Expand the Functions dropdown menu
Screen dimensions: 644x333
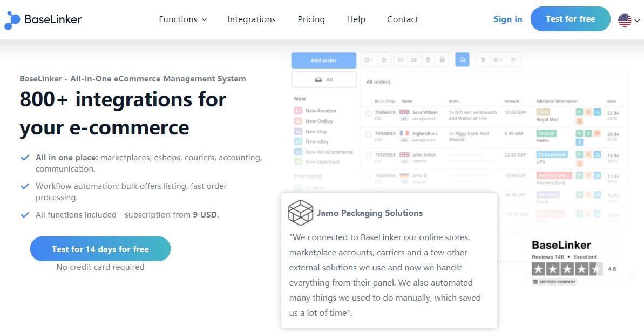[x=182, y=19]
